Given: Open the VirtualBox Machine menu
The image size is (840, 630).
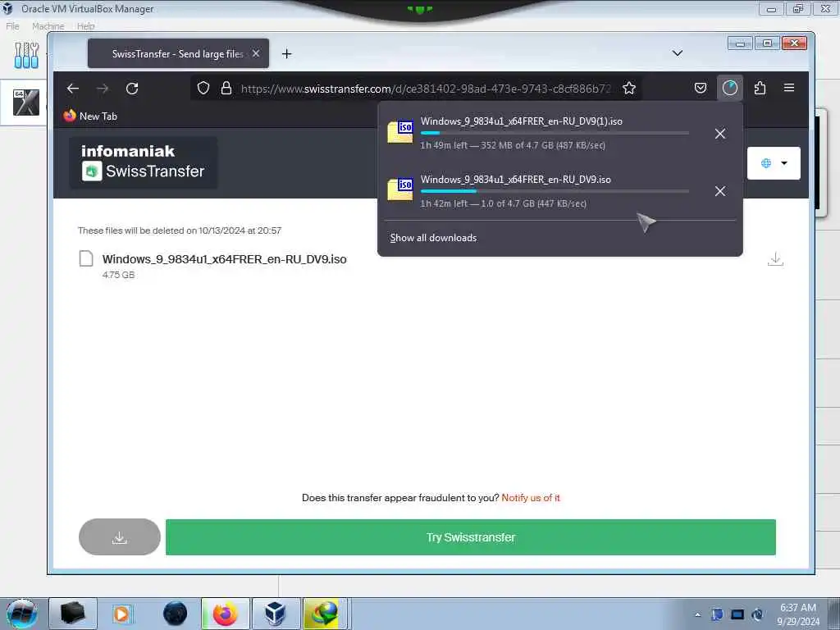Looking at the screenshot, I should (48, 26).
